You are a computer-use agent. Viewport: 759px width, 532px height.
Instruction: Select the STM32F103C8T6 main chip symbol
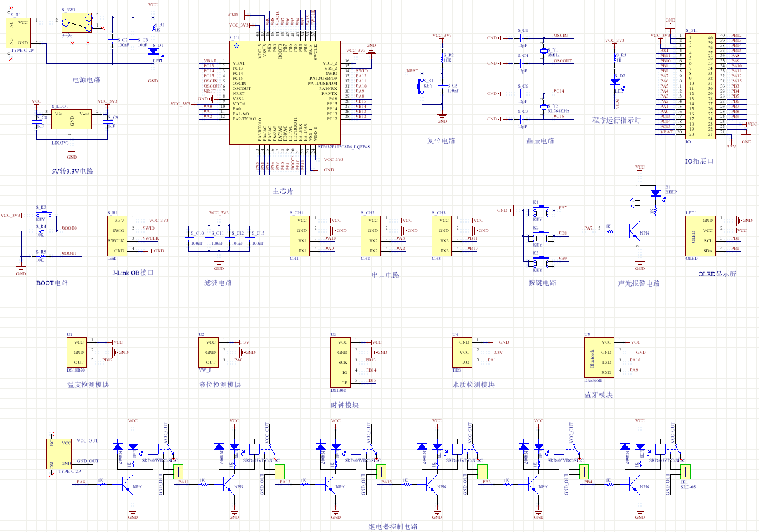click(285, 93)
